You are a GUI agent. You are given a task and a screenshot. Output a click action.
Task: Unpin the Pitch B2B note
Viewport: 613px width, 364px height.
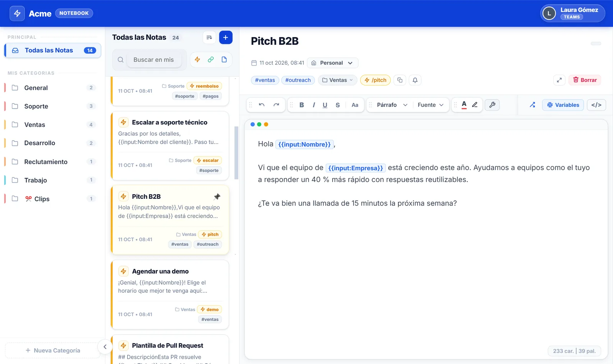pyautogui.click(x=217, y=197)
